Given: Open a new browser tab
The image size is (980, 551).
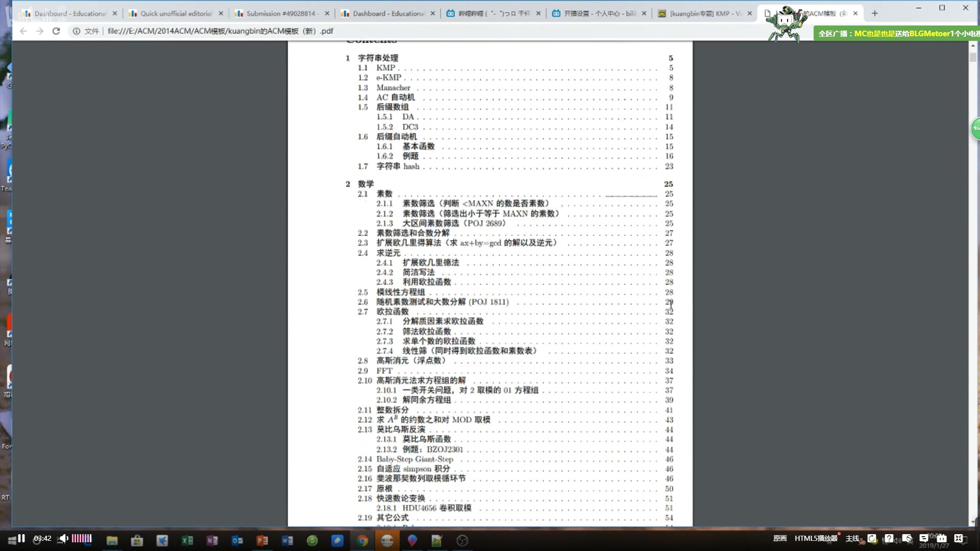Looking at the screenshot, I should click(874, 13).
